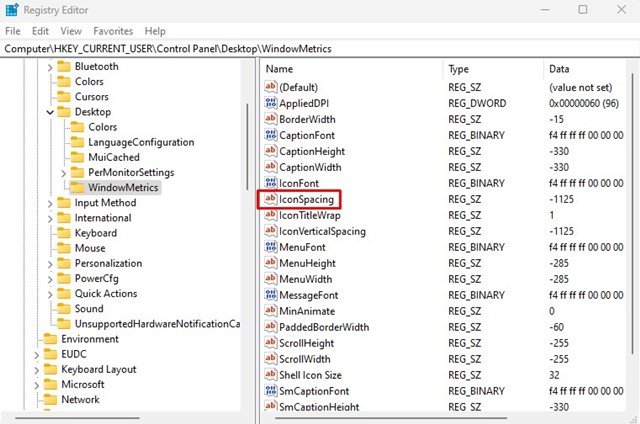Screen dimensions: 640x424
Task: Click the Network folder icon
Action: click(50, 399)
